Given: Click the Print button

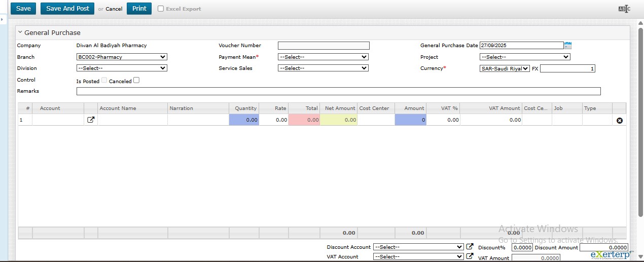Looking at the screenshot, I should (139, 9).
